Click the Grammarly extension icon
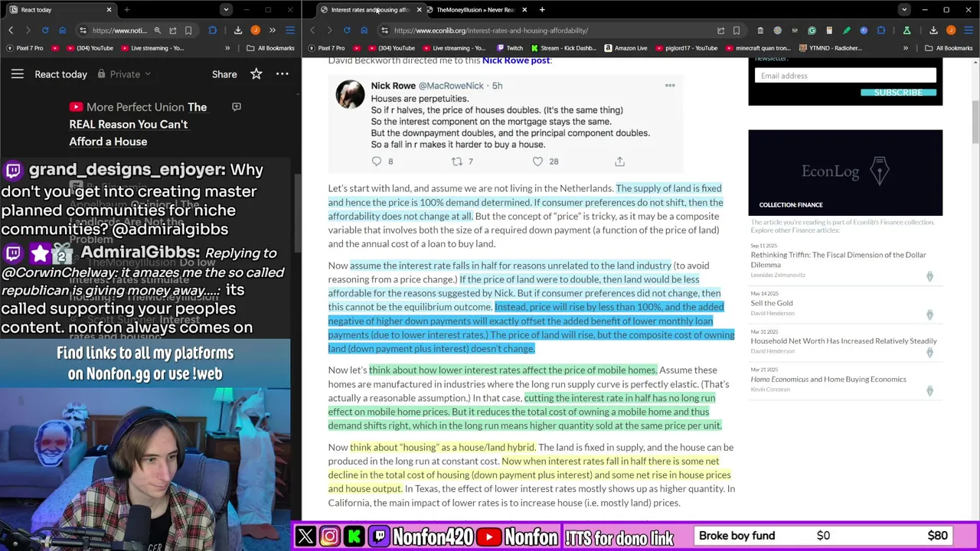The image size is (980, 551). pos(812,31)
